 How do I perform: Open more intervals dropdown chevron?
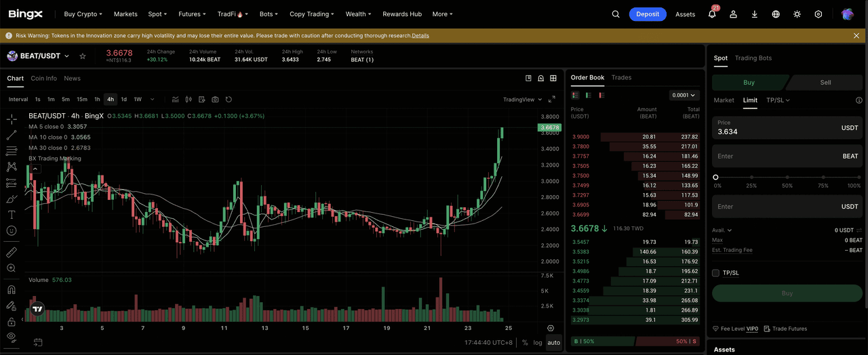pos(152,100)
